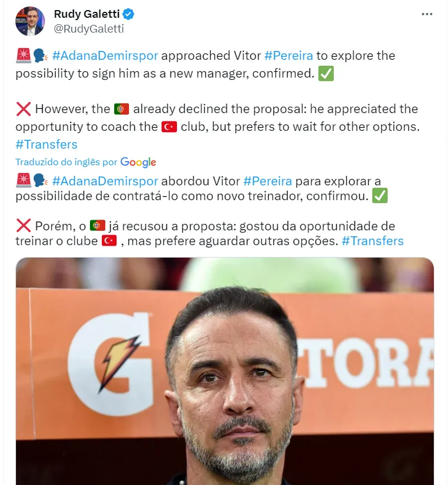Open #Transfers hashtag ending the Portuguese translation
Viewport: 448px width, 485px height.
(373, 241)
